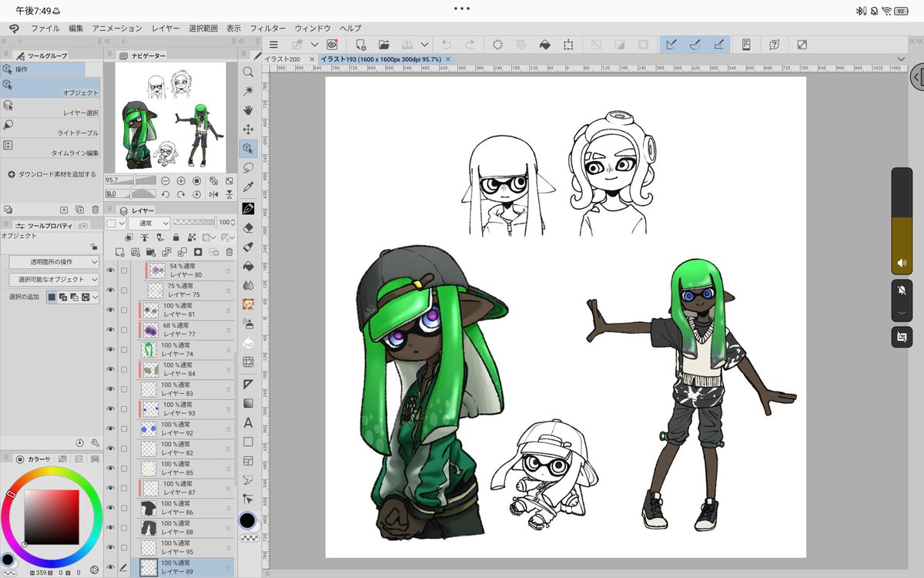This screenshot has width=924, height=578.
Task: Check the box beside レイヤー 77
Action: [x=124, y=330]
